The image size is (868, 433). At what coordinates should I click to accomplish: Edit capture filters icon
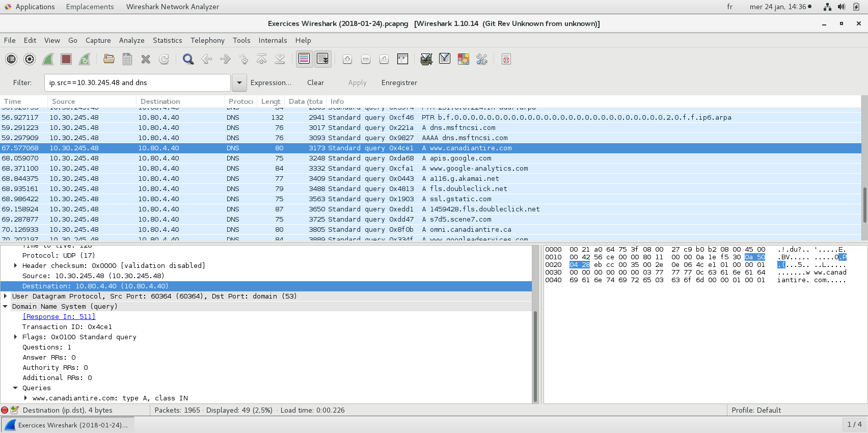click(426, 59)
